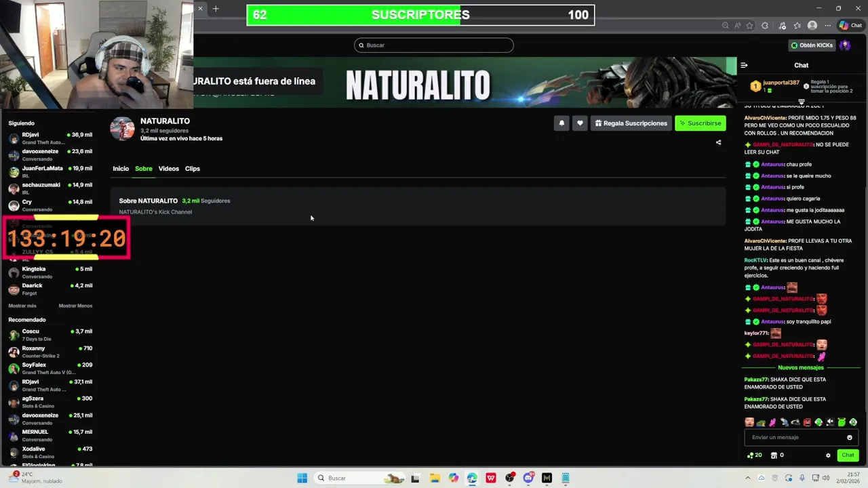
Task: Open ag5zera recommended channel
Action: pyautogui.click(x=50, y=402)
